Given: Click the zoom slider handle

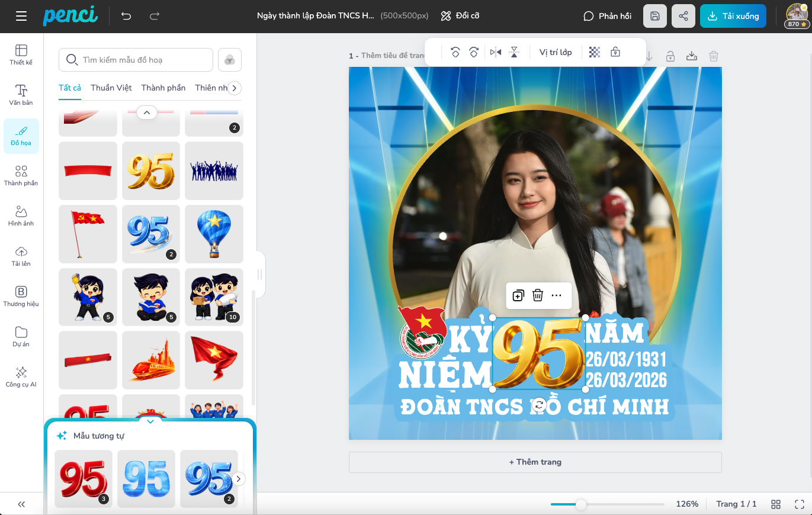Looking at the screenshot, I should click(x=581, y=504).
